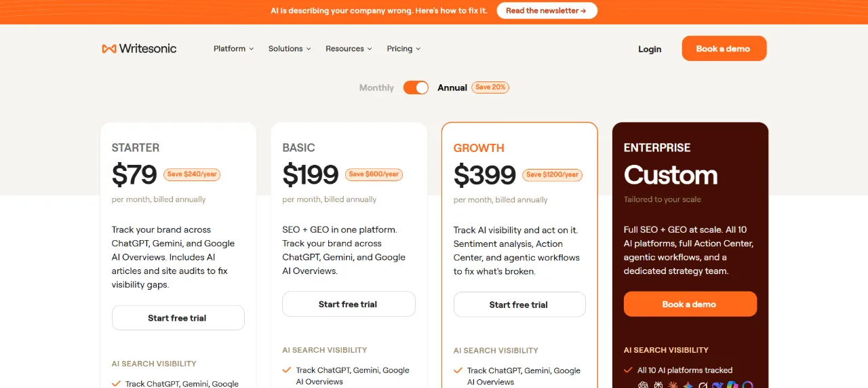Open the Pricing menu in navigation

click(x=403, y=49)
